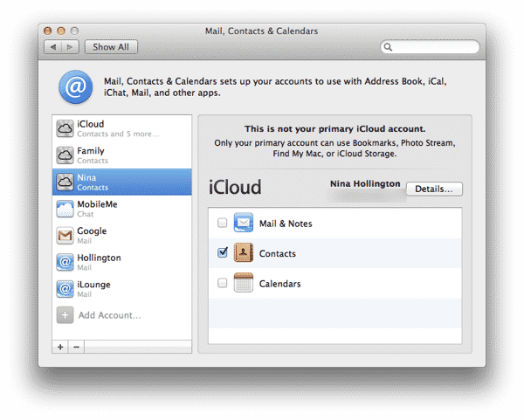Screen dimensions: 524x420
Task: Click the Family account cloud icon
Action: [65, 155]
